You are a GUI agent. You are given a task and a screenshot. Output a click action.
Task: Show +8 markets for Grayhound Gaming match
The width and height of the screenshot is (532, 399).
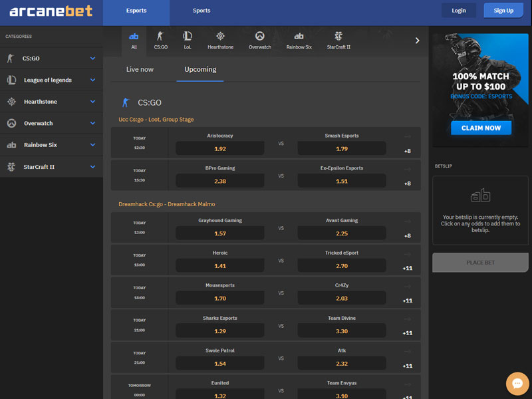click(408, 236)
